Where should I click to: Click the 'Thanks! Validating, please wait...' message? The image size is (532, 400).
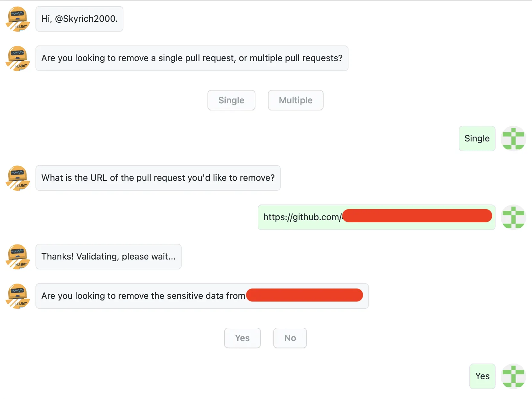(108, 257)
